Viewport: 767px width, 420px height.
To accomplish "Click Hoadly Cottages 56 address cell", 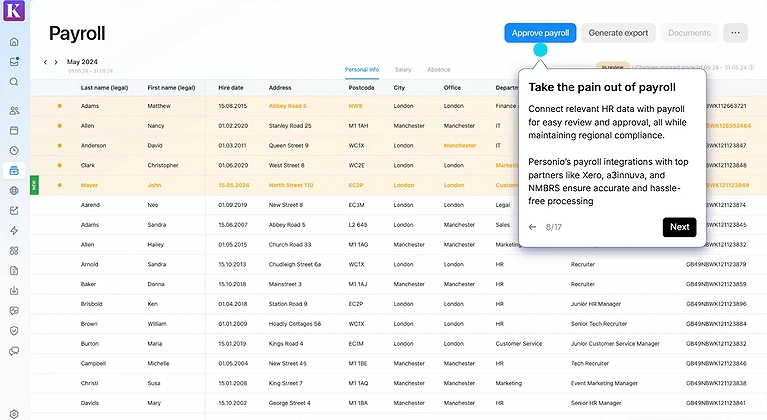I will click(x=294, y=324).
